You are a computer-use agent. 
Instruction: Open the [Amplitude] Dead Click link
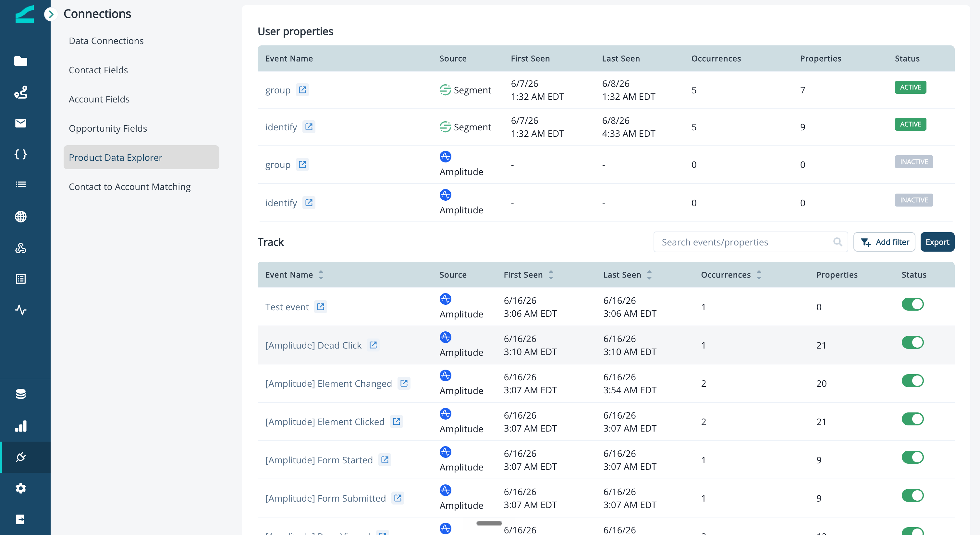pos(313,345)
